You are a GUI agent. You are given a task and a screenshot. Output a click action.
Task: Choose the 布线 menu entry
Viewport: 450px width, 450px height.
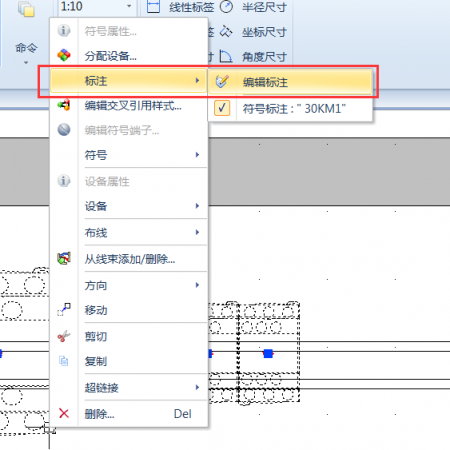(x=145, y=232)
